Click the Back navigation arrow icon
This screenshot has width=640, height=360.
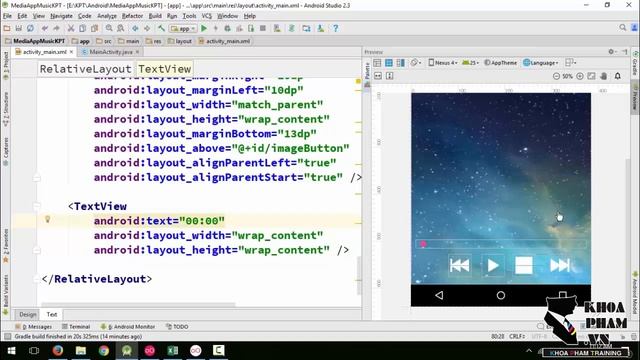coord(135,28)
